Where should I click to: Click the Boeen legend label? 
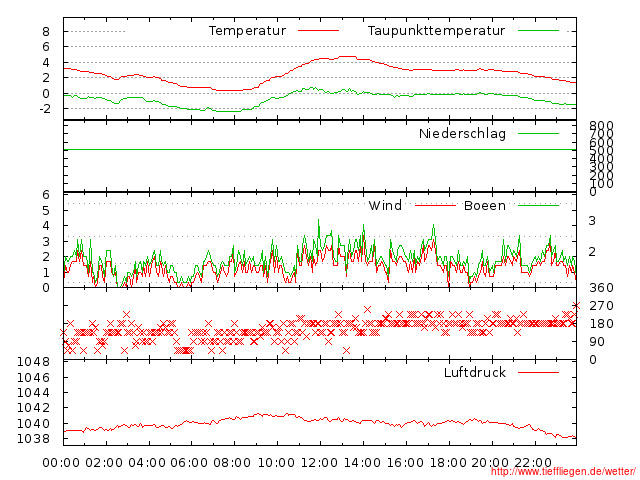point(485,205)
